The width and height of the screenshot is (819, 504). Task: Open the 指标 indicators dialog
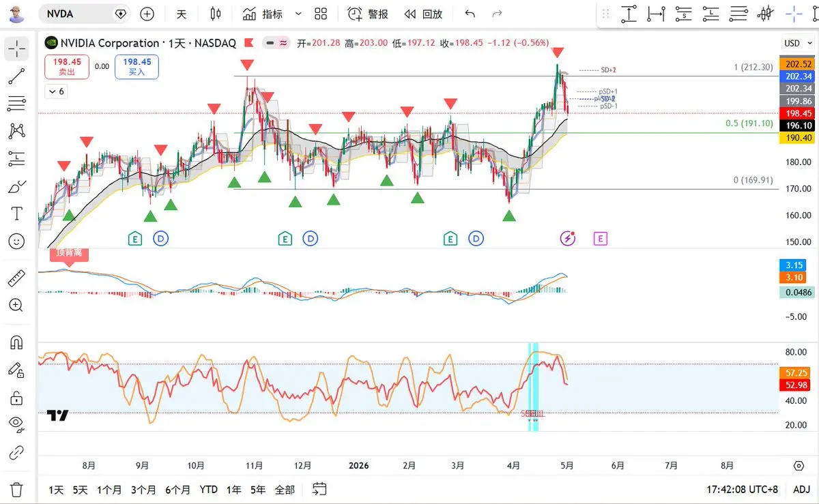pyautogui.click(x=263, y=14)
